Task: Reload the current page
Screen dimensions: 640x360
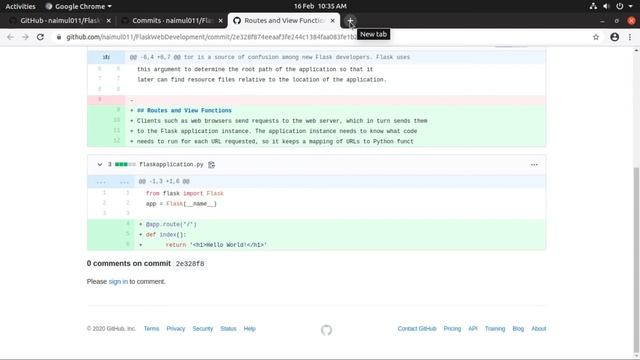Action: 40,37
